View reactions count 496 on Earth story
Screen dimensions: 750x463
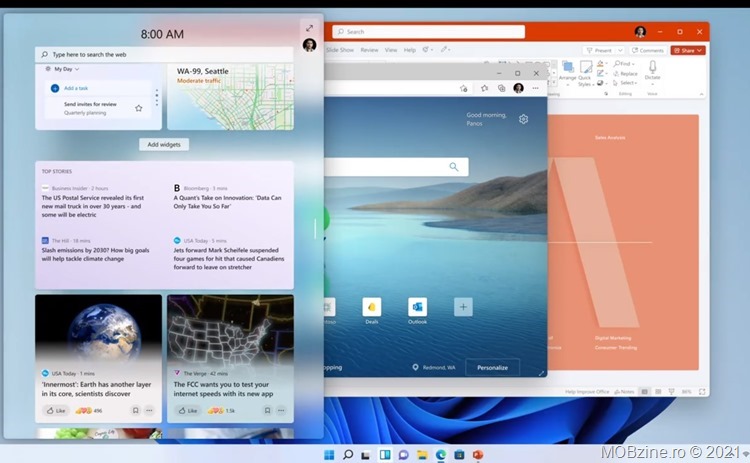coord(88,410)
